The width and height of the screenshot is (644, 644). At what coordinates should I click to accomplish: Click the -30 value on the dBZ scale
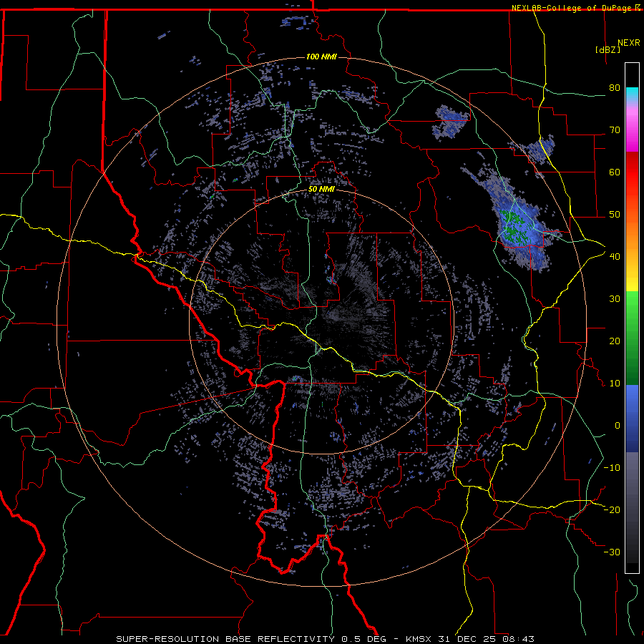(612, 552)
